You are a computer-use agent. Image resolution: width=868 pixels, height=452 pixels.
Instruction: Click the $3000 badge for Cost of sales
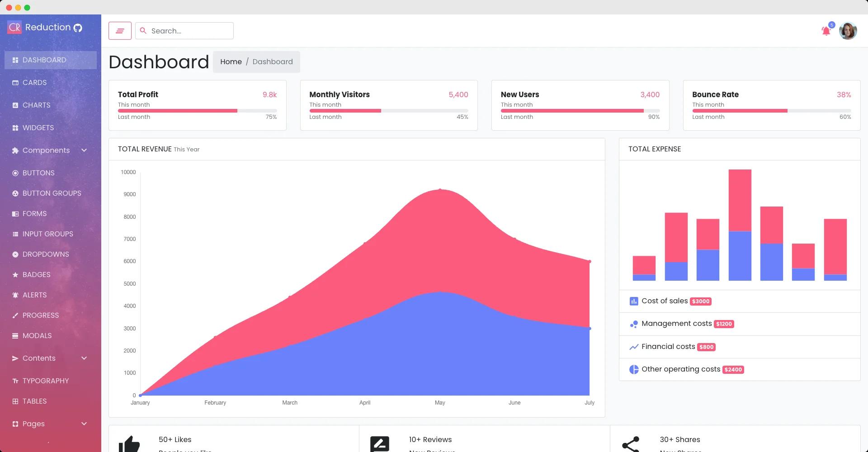pyautogui.click(x=700, y=301)
